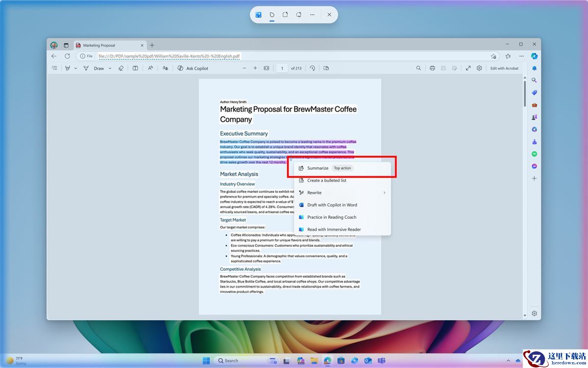This screenshot has width=588, height=368.
Task: Toggle the Add text tool
Action: point(135,68)
